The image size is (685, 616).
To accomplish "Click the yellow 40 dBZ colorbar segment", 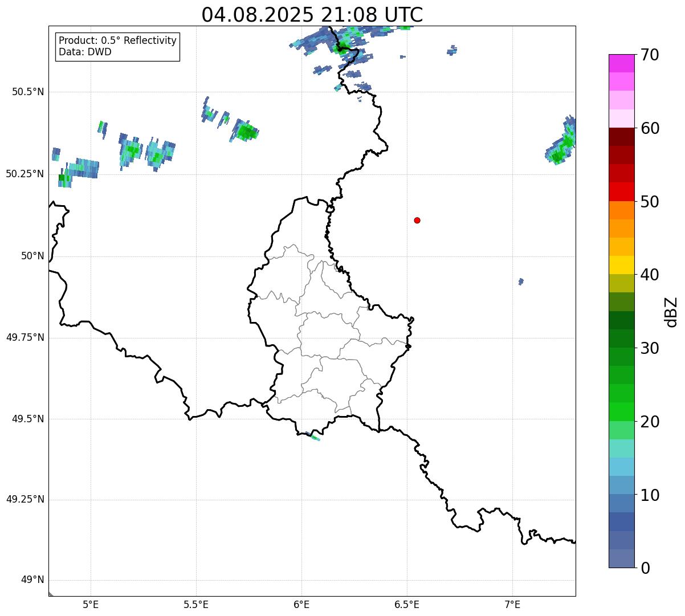I will click(622, 265).
